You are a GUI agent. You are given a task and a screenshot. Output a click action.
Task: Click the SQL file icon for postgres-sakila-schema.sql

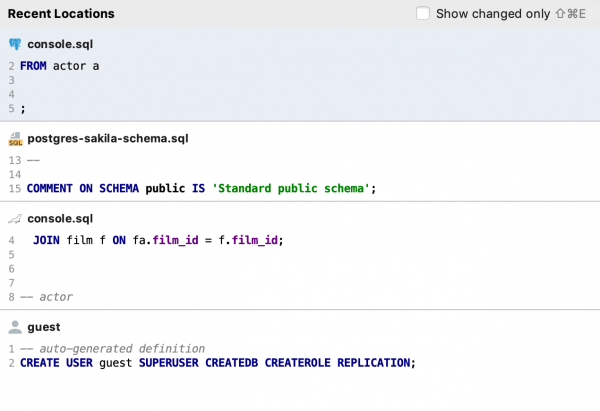pos(15,139)
